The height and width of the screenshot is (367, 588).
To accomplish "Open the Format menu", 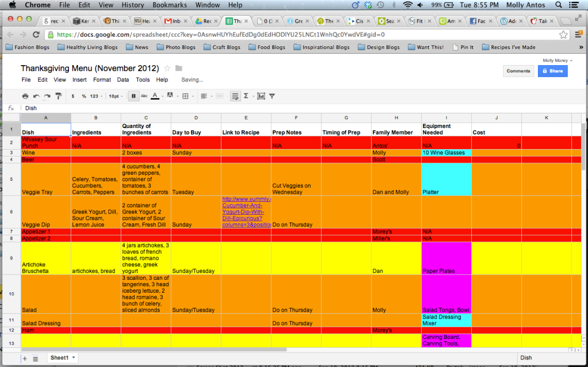I will coord(102,80).
